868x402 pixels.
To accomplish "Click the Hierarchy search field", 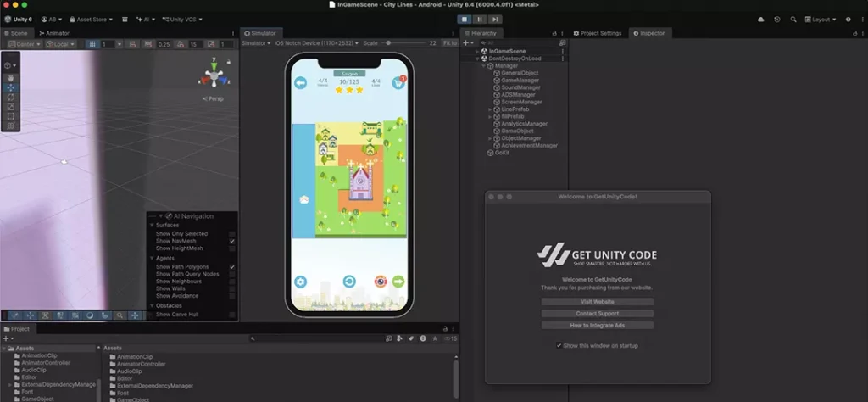I will (520, 42).
